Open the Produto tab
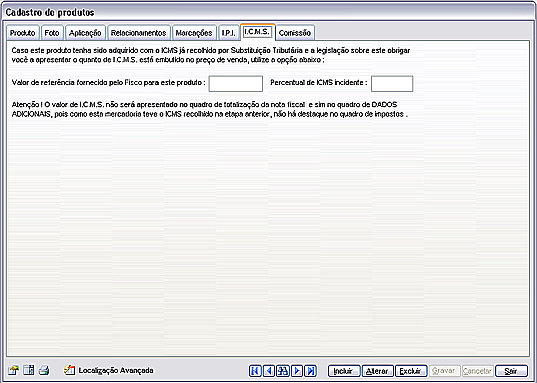This screenshot has height=383, width=537. pos(23,33)
